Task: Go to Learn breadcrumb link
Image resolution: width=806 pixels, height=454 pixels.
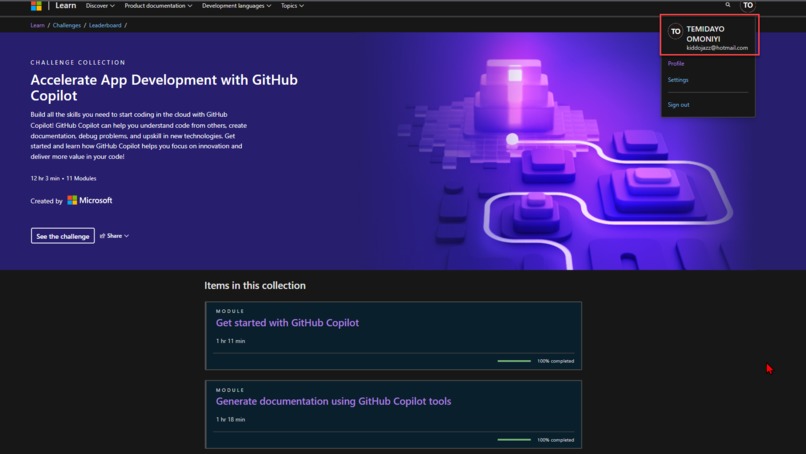Action: [x=38, y=25]
